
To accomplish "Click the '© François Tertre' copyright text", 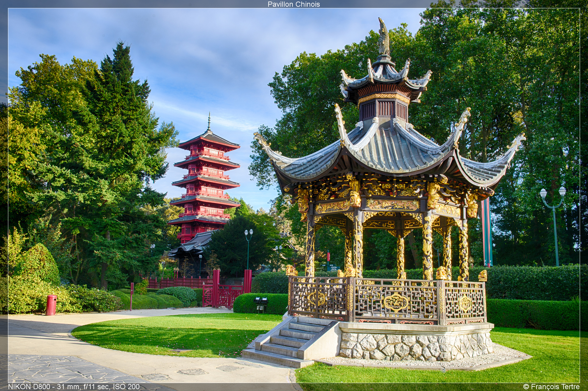I will (x=551, y=387).
